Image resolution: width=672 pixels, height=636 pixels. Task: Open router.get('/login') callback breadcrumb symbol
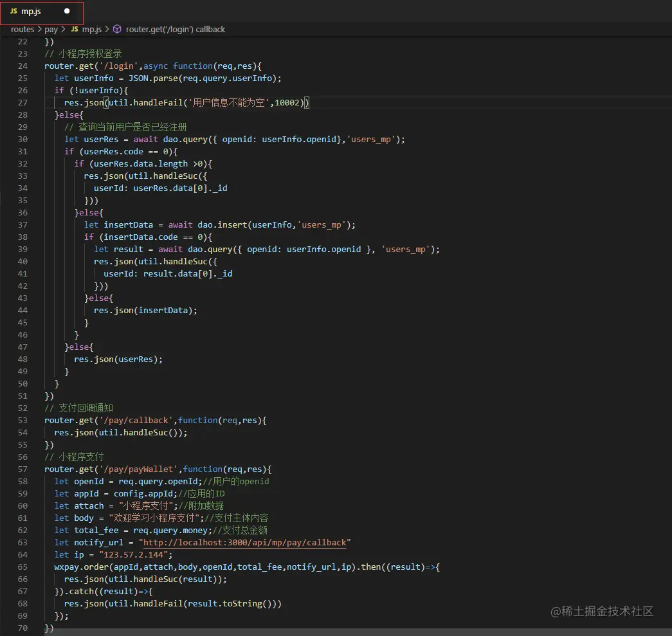click(176, 30)
